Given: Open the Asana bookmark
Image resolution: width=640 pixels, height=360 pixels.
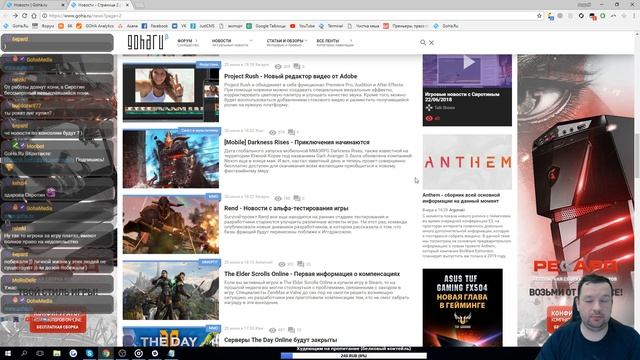Looking at the screenshot, I should point(128,26).
